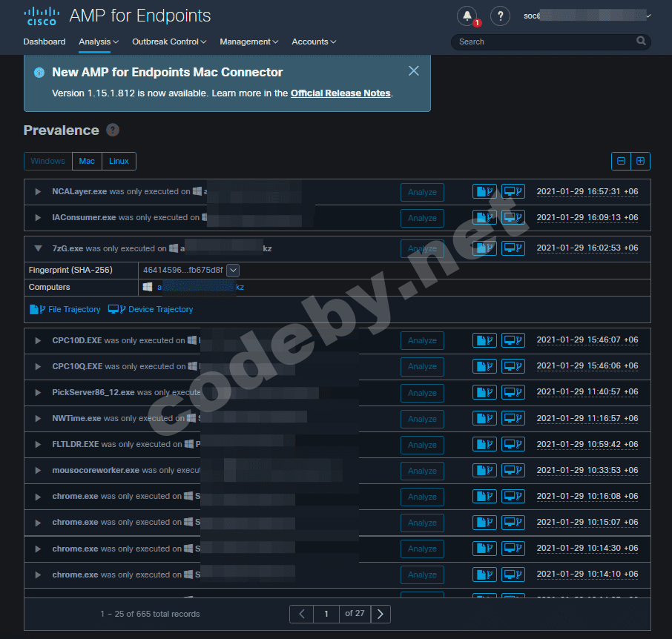
Task: Click the '1 – 25 of 665 total records' text
Action: coord(150,614)
